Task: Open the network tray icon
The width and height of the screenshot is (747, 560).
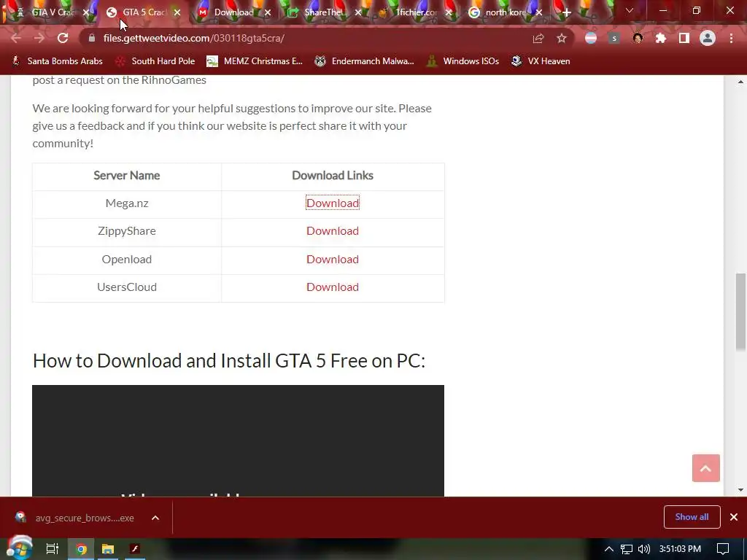Action: (x=627, y=549)
